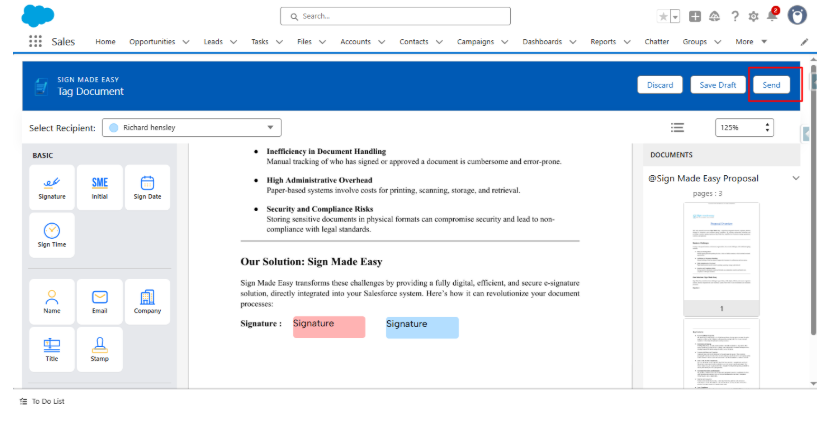Expand the Groups tab chevron
This screenshot has width=839, height=423.
click(718, 42)
